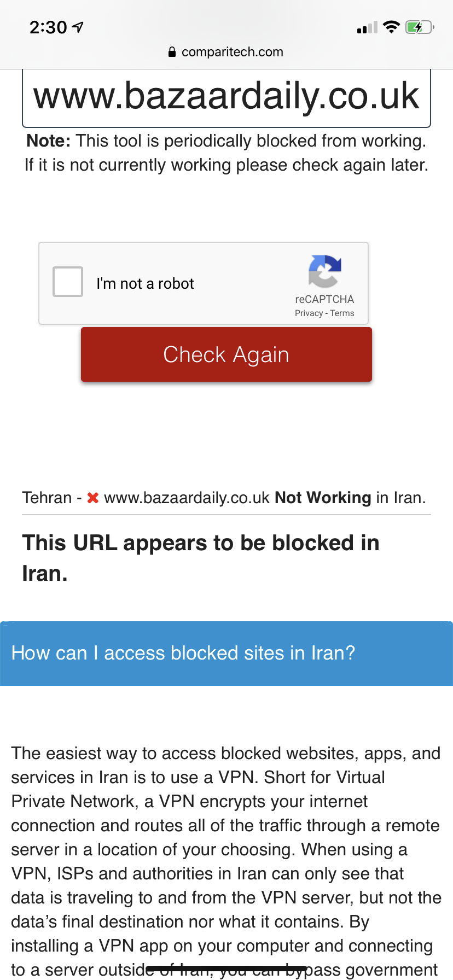The image size is (453, 980).
Task: Tap the www.bazaardaily.co.uk URL input field
Action: (x=226, y=97)
